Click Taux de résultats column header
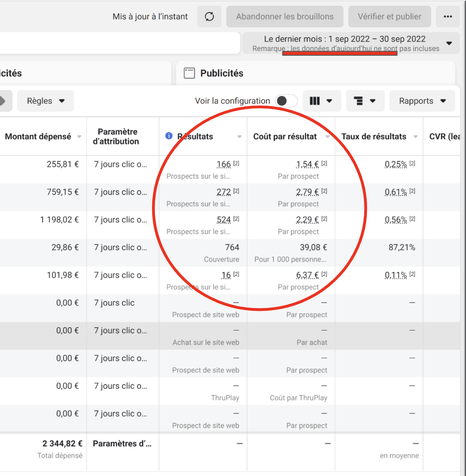Image resolution: width=466 pixels, height=476 pixels. pos(374,137)
